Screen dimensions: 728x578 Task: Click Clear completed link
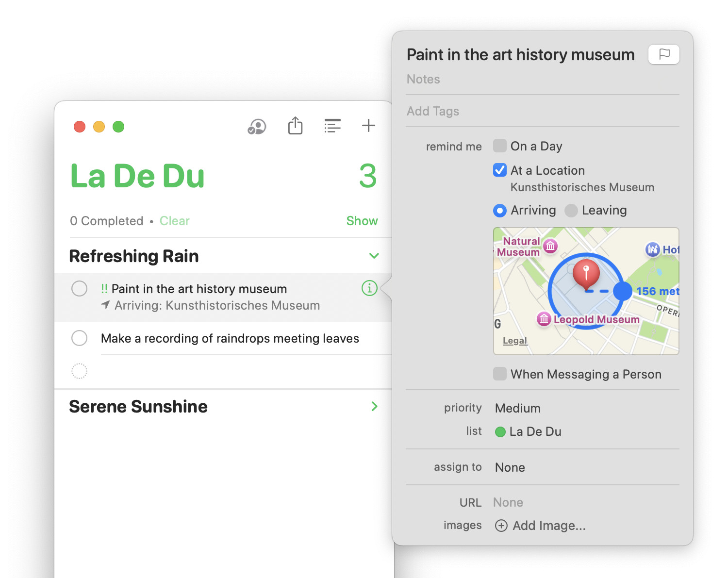coord(174,221)
